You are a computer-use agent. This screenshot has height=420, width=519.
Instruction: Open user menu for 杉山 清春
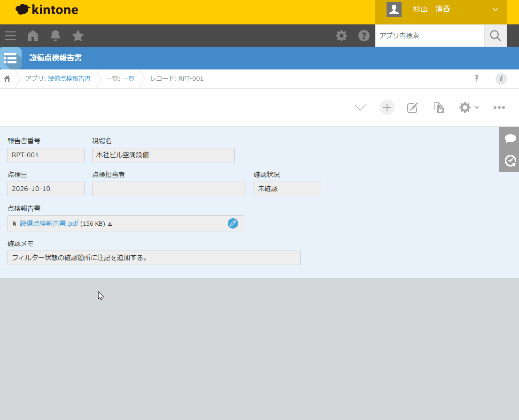coord(441,9)
